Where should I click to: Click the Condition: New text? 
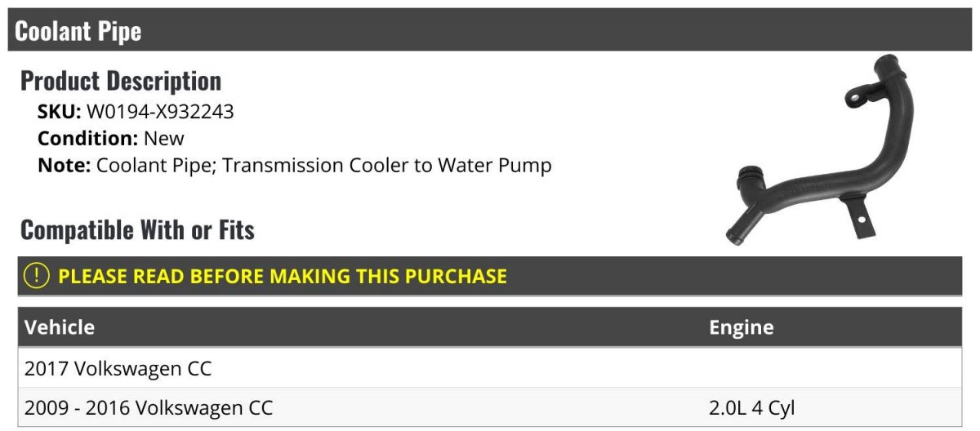pos(111,138)
